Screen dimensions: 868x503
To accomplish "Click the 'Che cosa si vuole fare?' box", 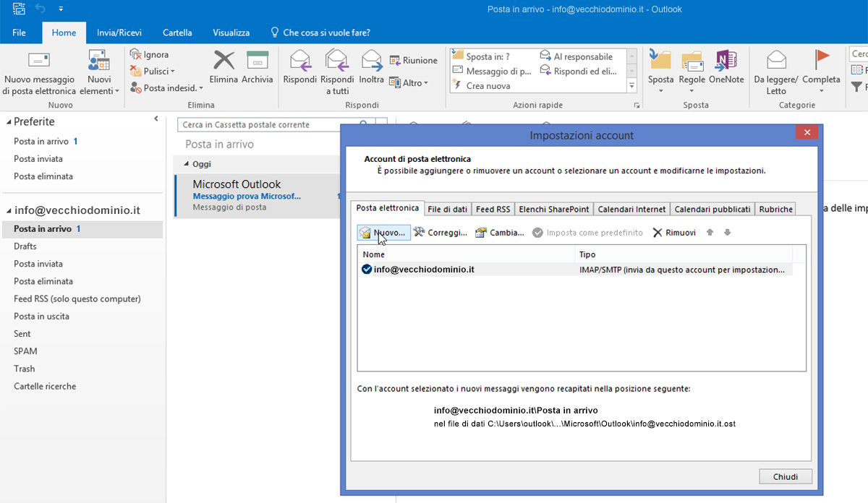I will (x=320, y=33).
